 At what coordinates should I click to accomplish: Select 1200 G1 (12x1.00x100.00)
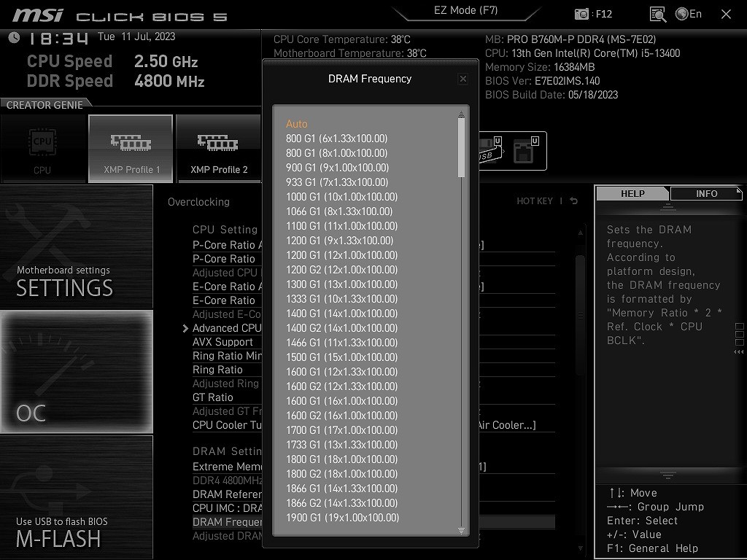pyautogui.click(x=341, y=255)
